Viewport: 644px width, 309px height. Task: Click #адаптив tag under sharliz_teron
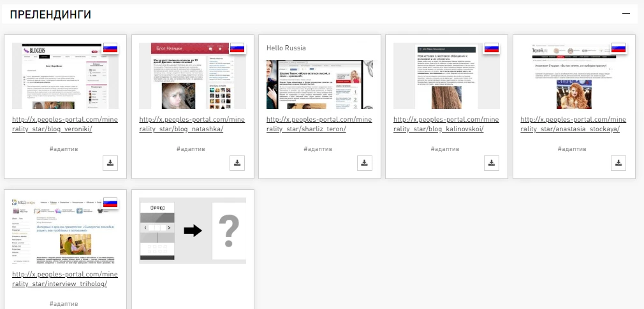318,149
